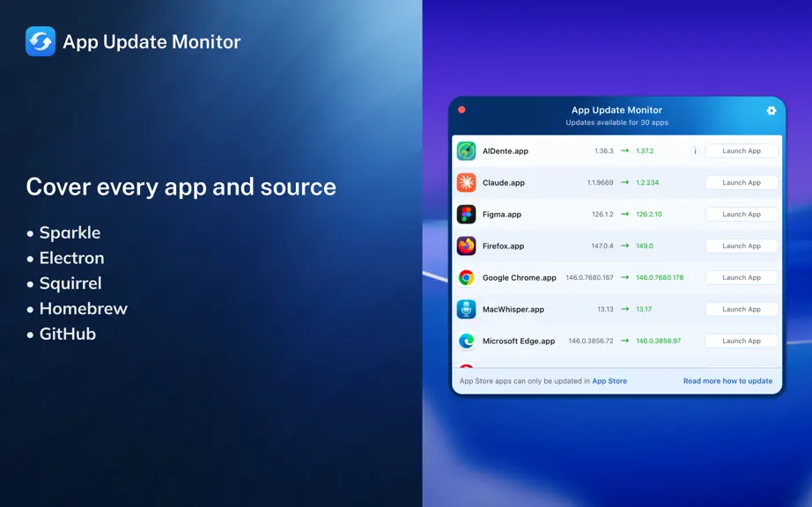Click Figma new version 126.2.10
The width and height of the screenshot is (812, 507).
pos(649,214)
